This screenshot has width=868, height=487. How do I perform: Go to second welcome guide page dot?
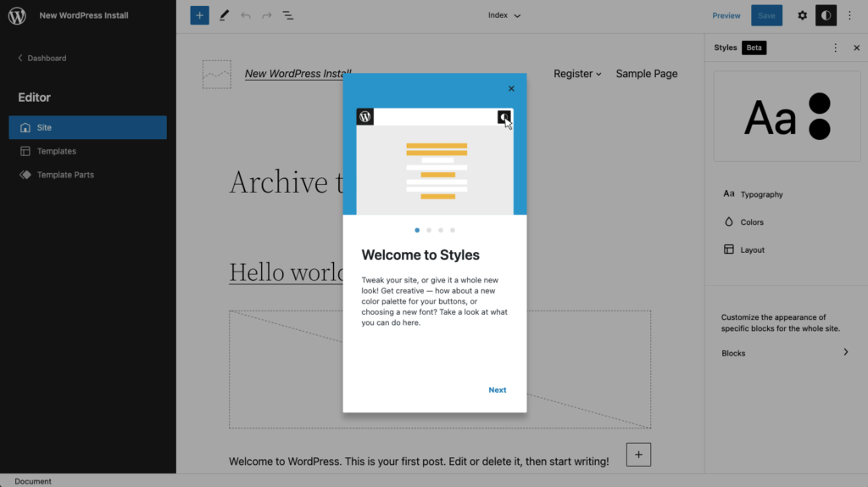click(429, 230)
